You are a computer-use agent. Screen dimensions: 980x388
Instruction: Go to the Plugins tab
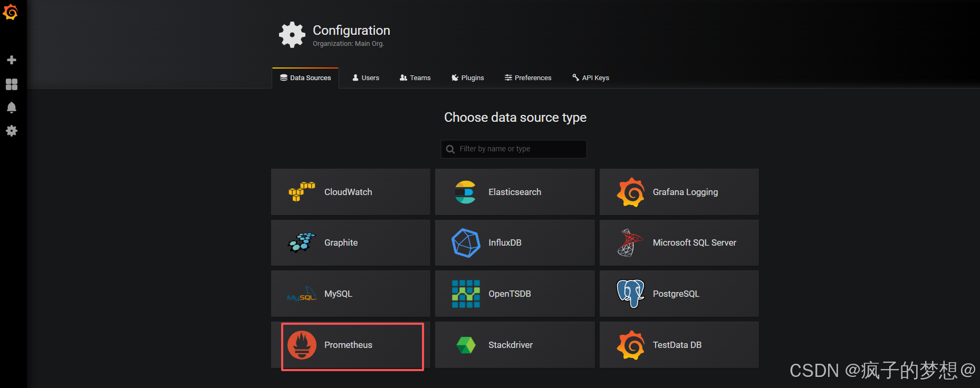[x=468, y=78]
